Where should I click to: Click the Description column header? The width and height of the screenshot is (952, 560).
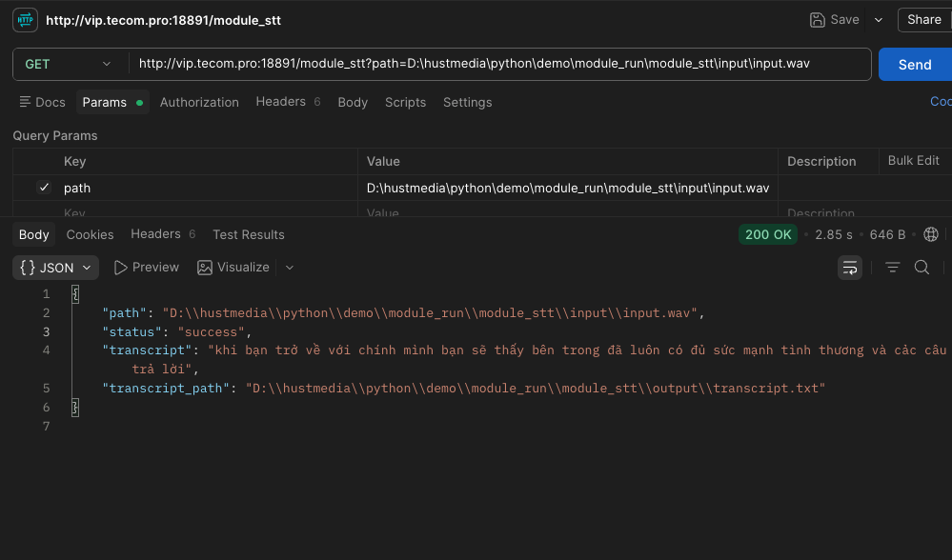[821, 161]
